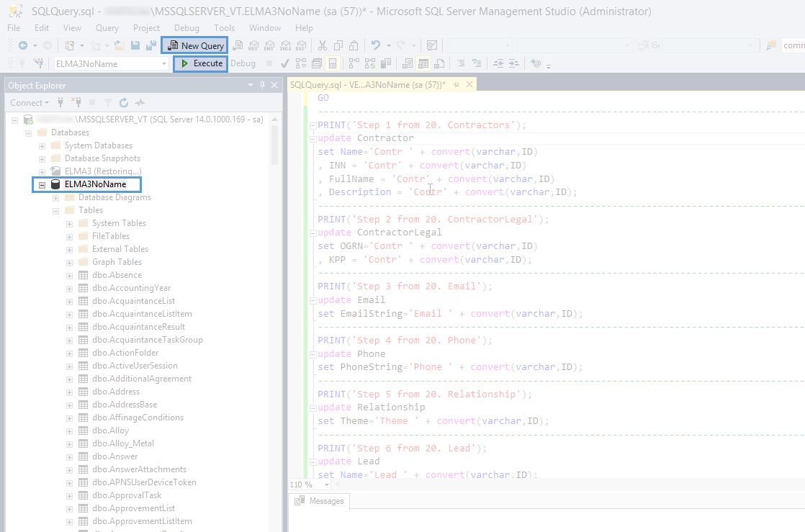The width and height of the screenshot is (805, 532).
Task: Click the Copy icon in toolbar
Action: click(338, 45)
